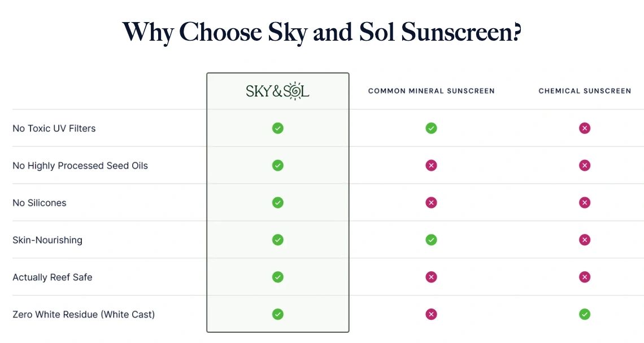Image resolution: width=644 pixels, height=343 pixels.
Task: Click Common Mineral X for Actually Reef Safe
Action: coord(431,277)
